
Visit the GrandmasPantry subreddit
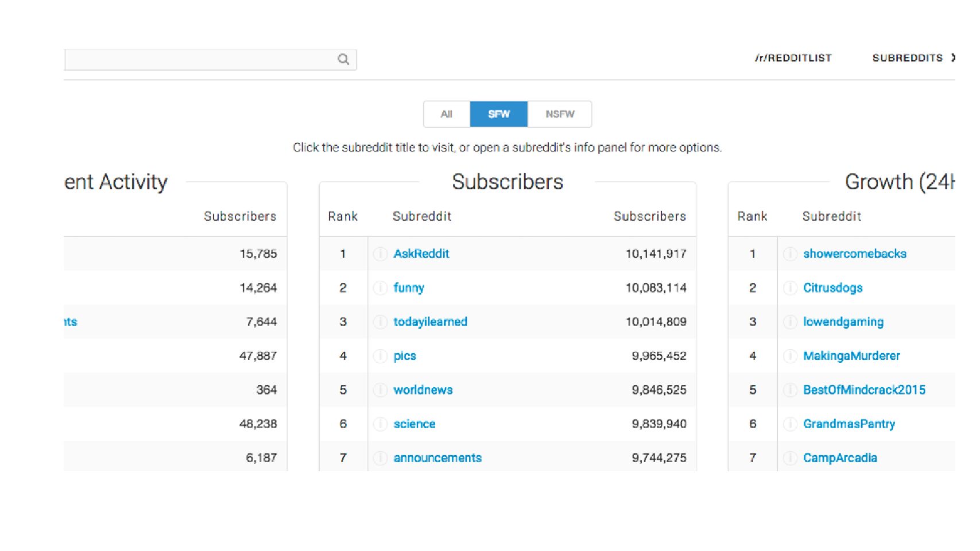[x=849, y=424]
